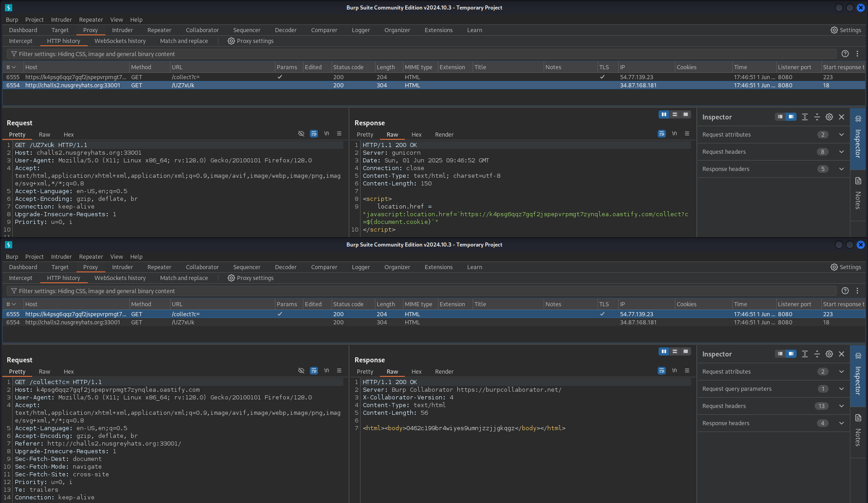Select side-by-side layout in upper window
Image resolution: width=868 pixels, height=503 pixels.
point(664,114)
